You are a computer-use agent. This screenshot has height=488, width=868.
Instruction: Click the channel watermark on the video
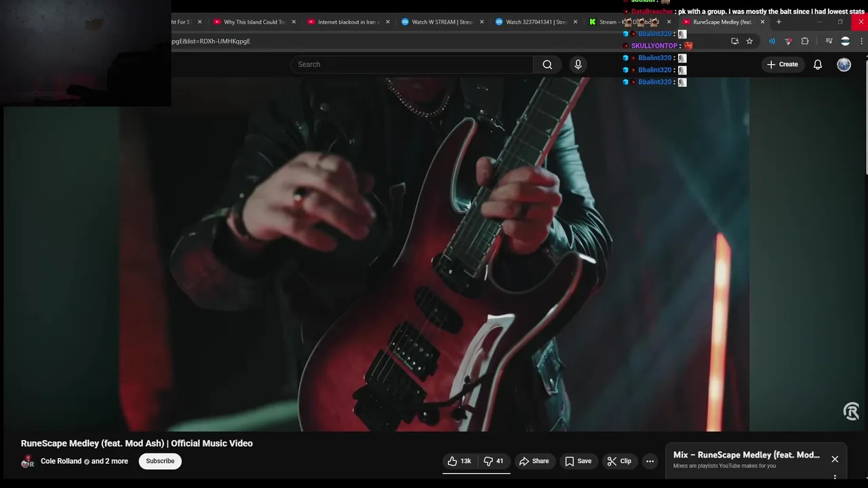click(x=851, y=411)
